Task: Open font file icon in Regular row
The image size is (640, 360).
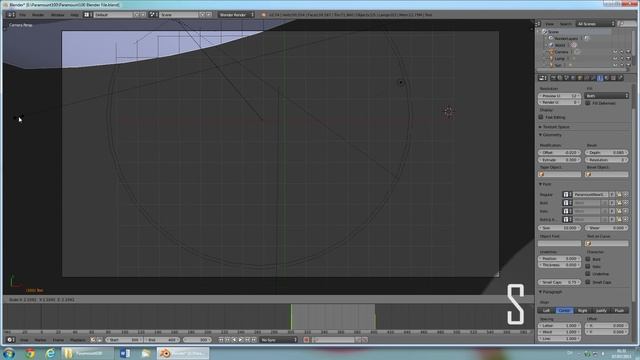Action: click(x=619, y=194)
